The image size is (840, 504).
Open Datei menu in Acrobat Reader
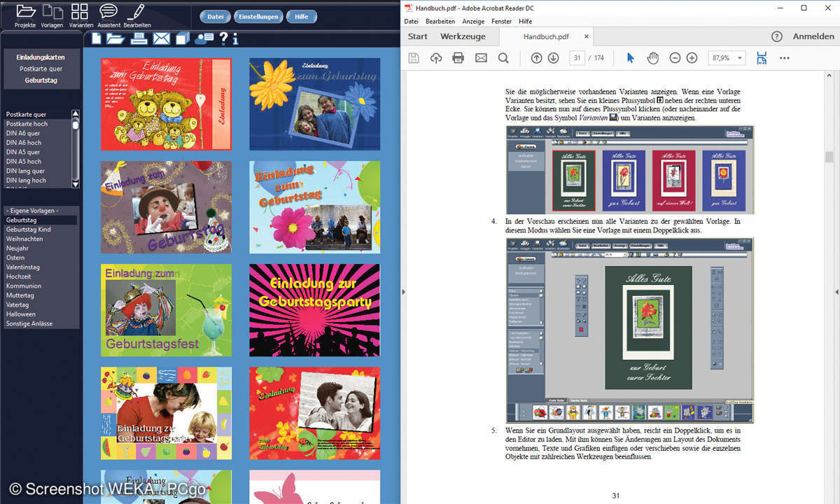click(411, 22)
